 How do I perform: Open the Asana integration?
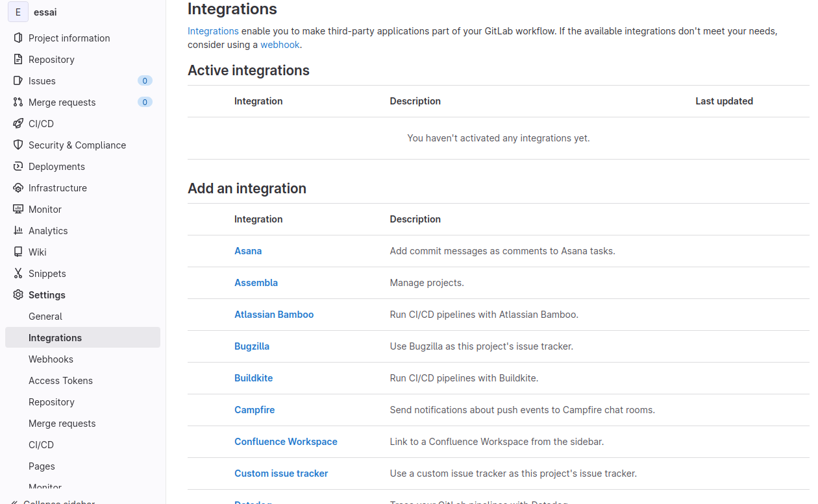click(248, 251)
